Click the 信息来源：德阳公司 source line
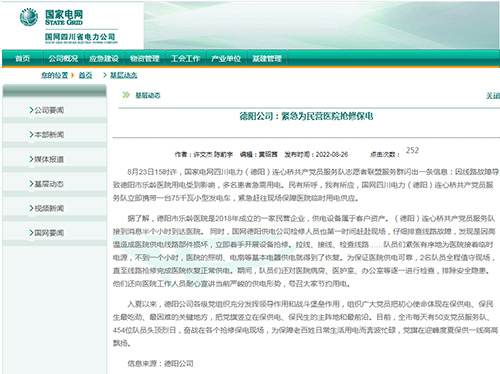Image resolution: width=500 pixels, height=374 pixels. click(160, 363)
